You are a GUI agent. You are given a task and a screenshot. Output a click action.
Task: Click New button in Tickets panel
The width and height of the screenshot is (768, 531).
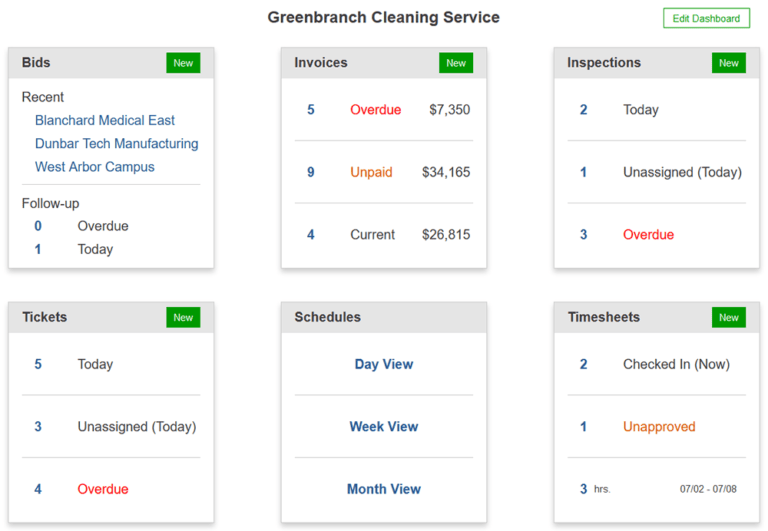183,317
